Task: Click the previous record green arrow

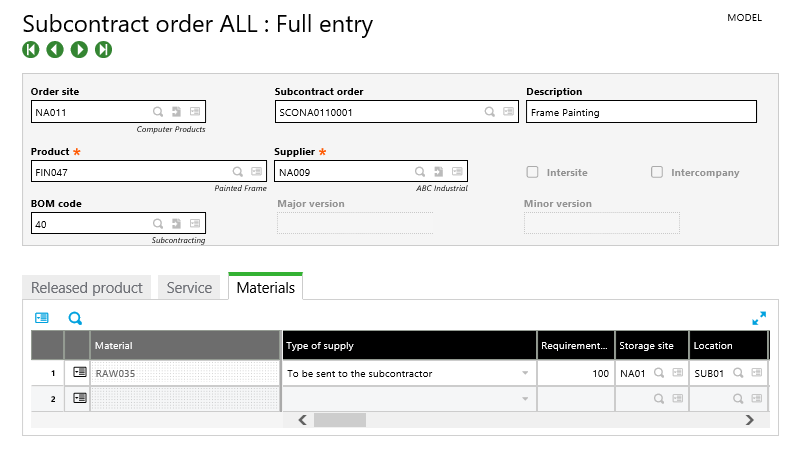Action: point(55,49)
